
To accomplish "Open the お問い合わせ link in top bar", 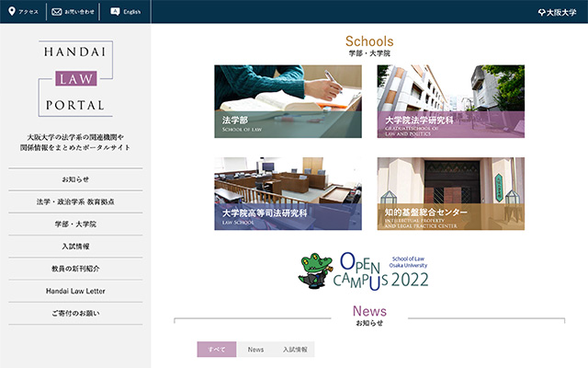I will pyautogui.click(x=80, y=12).
